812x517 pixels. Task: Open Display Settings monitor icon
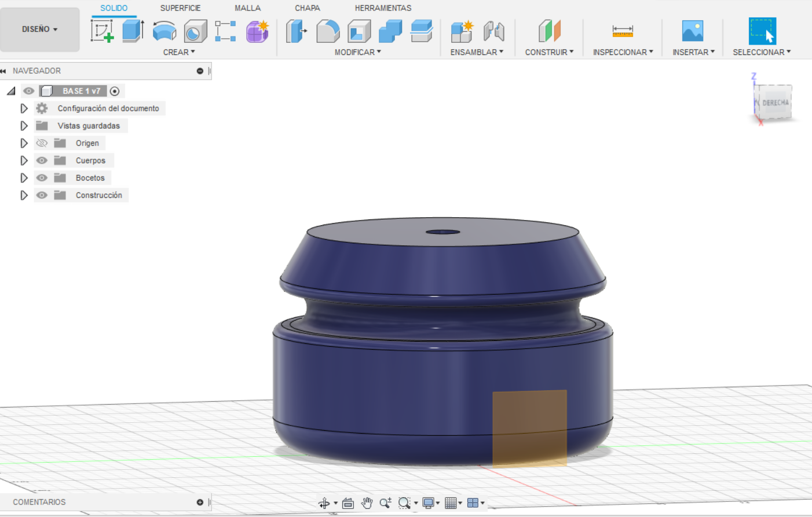428,503
